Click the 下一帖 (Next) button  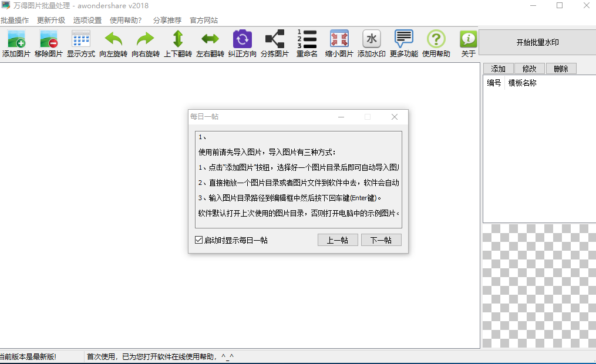point(381,240)
